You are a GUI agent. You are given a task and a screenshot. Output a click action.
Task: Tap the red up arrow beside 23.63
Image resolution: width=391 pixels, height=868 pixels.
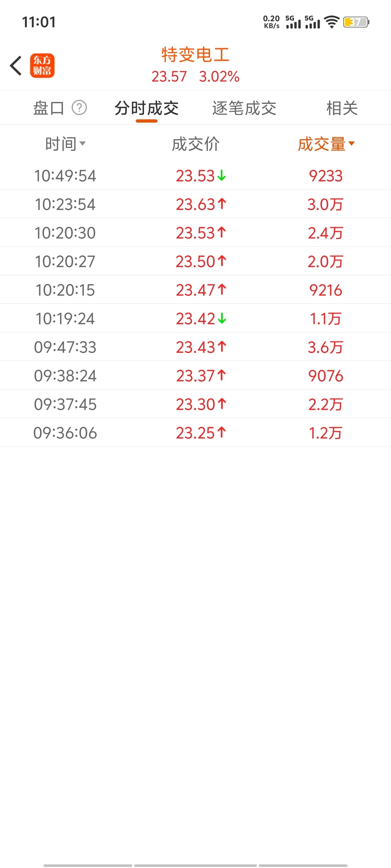222,204
